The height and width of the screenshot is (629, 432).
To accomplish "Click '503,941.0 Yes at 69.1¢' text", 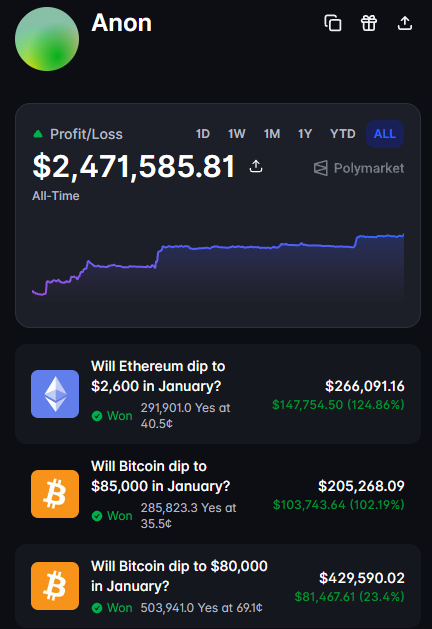I will (201, 608).
